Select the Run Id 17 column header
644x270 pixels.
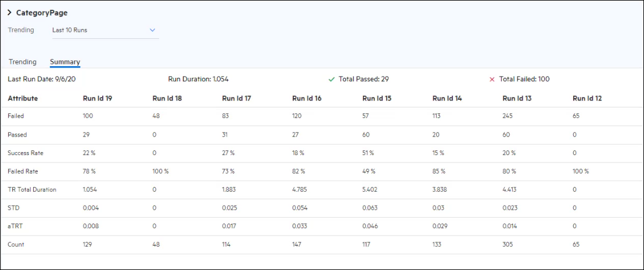click(237, 99)
